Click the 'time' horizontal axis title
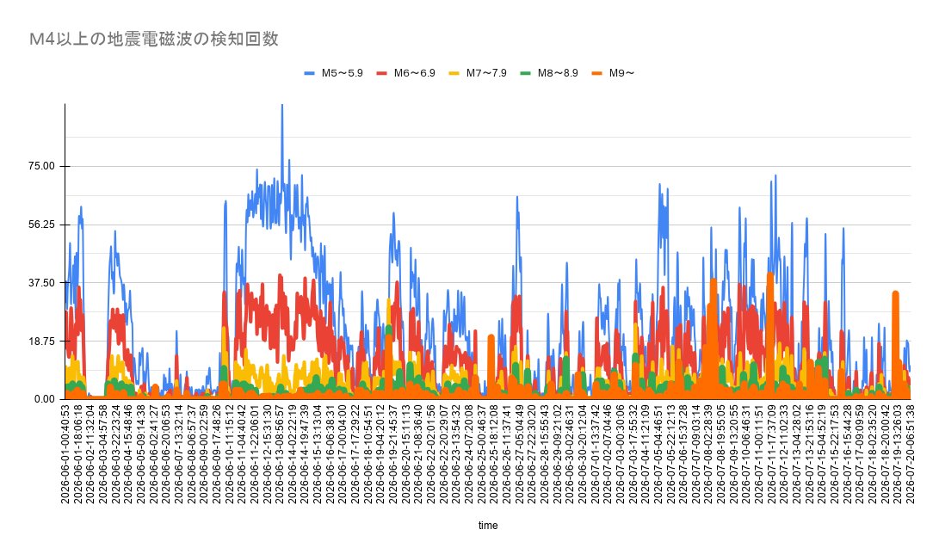Image resolution: width=939 pixels, height=560 pixels. coord(488,526)
